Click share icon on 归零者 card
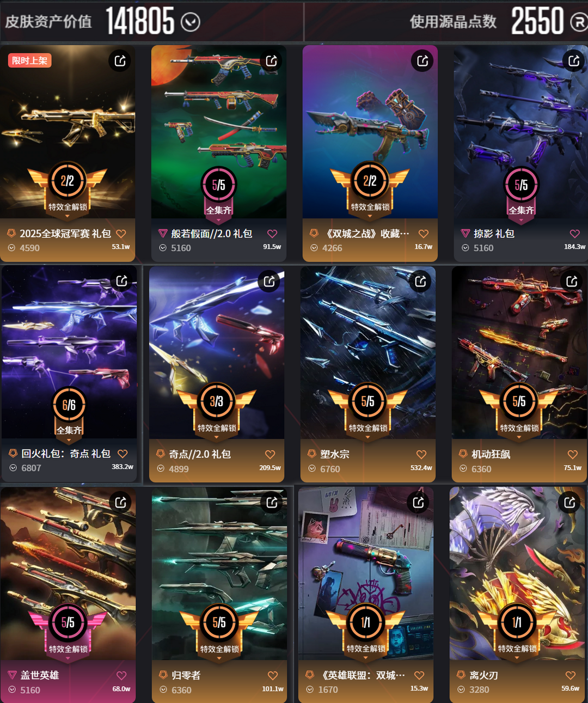 tap(272, 502)
